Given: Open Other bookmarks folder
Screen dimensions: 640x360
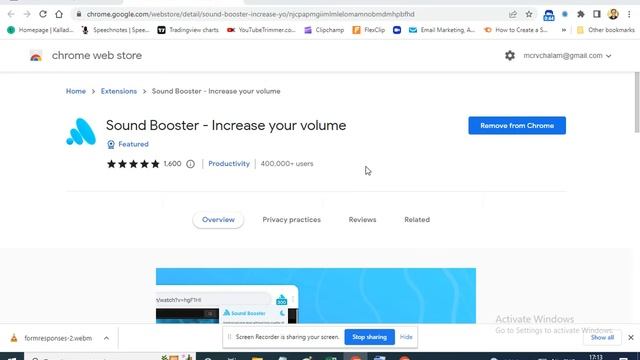Looking at the screenshot, I should (x=606, y=30).
